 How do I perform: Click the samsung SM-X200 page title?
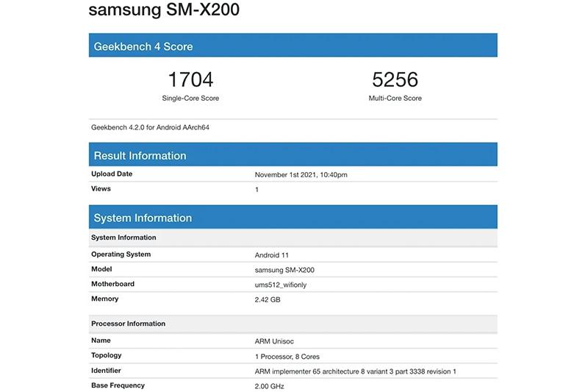(x=163, y=11)
